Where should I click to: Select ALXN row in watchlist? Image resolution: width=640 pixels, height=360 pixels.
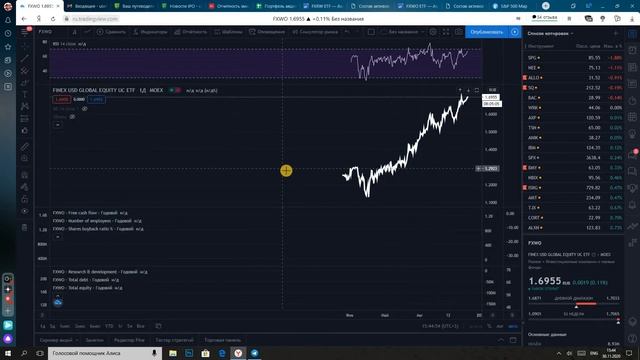click(x=573, y=228)
